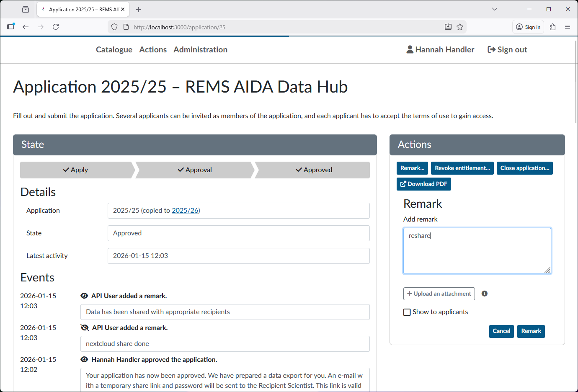This screenshot has height=392, width=578.
Task: Click the save page icon in address bar
Action: [448, 26]
